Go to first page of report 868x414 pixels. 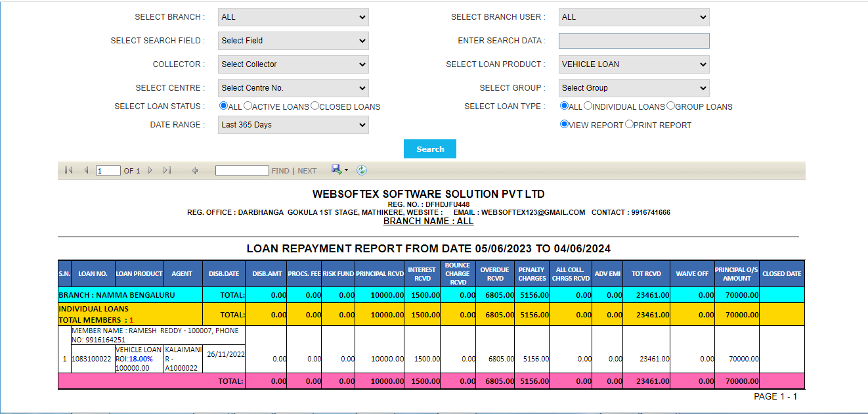coord(68,170)
